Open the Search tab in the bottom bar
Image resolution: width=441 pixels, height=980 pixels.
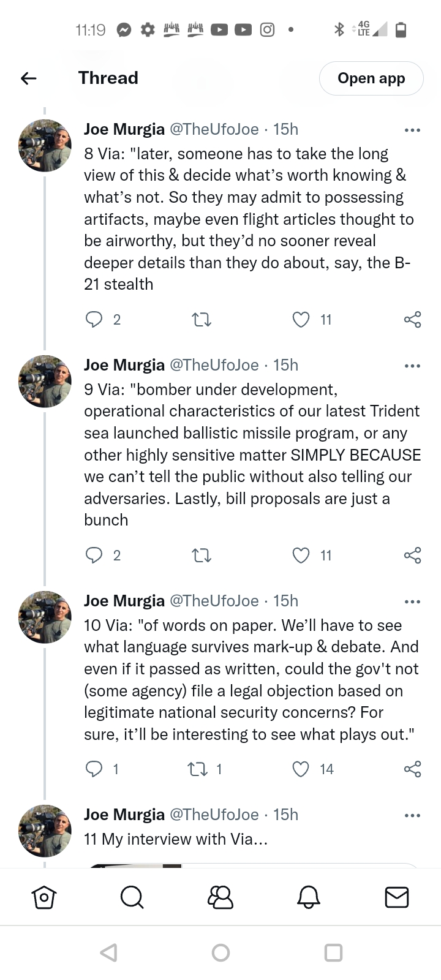click(132, 897)
